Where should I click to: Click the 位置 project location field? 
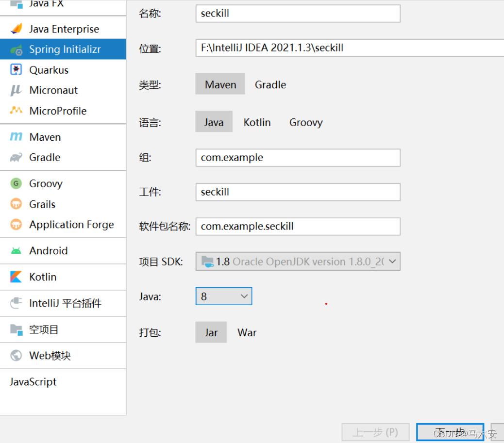point(350,48)
